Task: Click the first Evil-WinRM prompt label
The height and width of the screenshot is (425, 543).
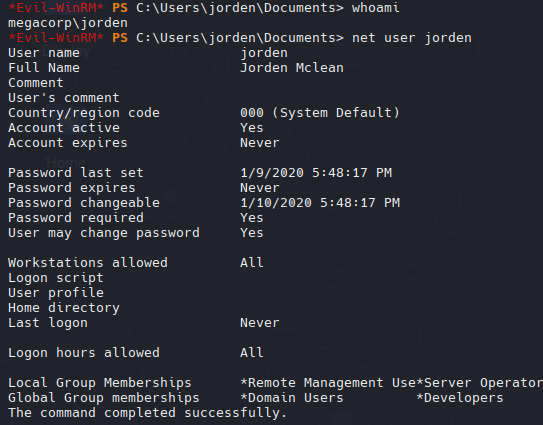Action: pos(56,8)
